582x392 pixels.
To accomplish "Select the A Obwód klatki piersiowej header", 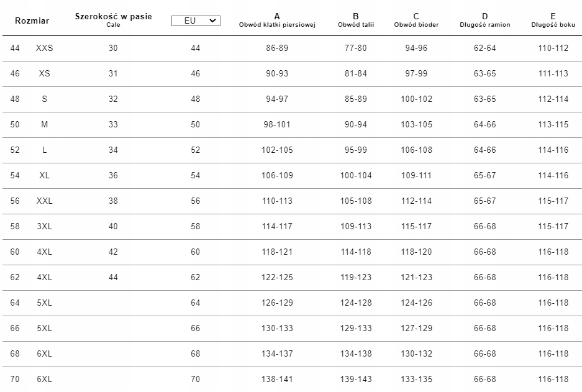I will click(277, 20).
